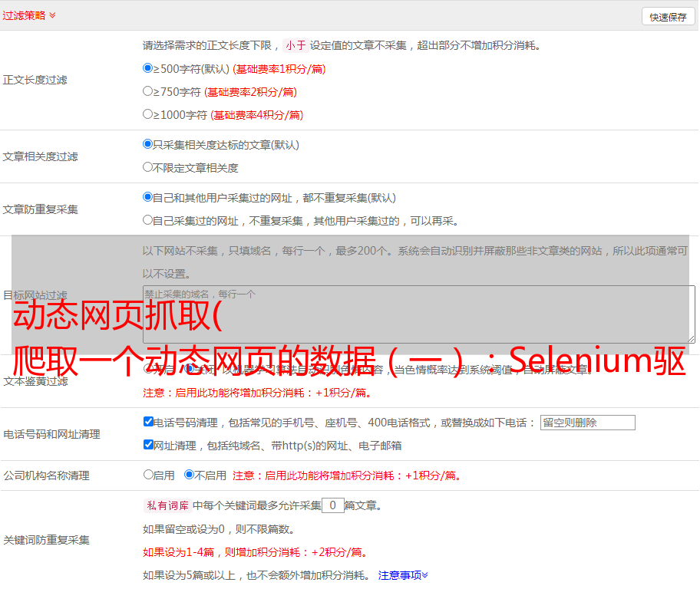Select 只采集相关度达标的文章 radio option
Viewport: 700px width, 589px height.
(x=148, y=144)
